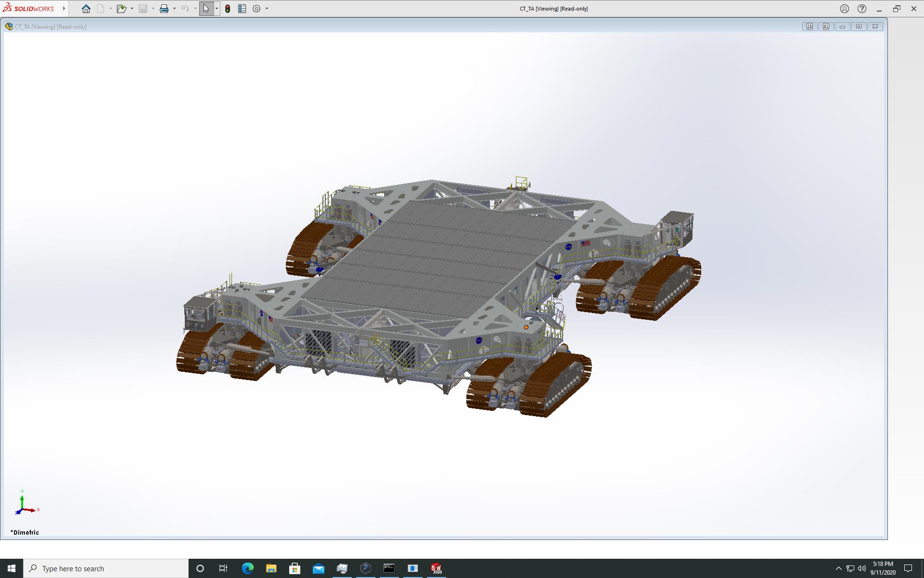This screenshot has height=578, width=924.
Task: Expand the SolidWorks logo menu arrow
Action: 64,9
